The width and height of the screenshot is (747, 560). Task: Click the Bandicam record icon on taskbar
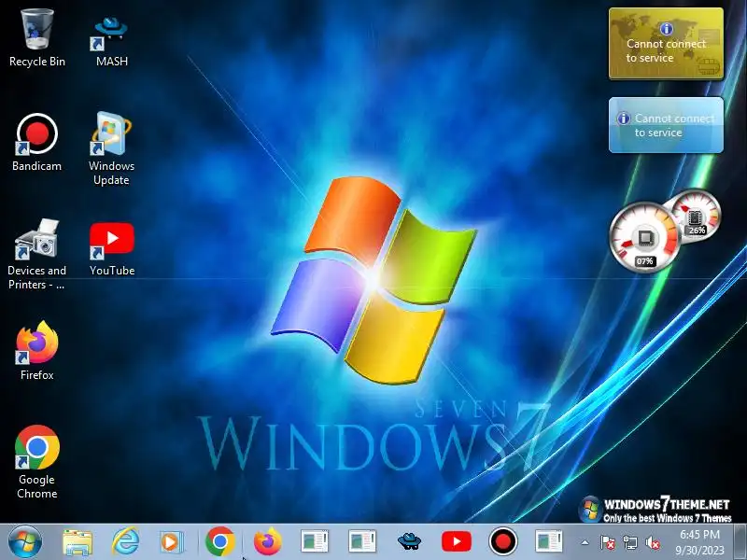click(502, 542)
